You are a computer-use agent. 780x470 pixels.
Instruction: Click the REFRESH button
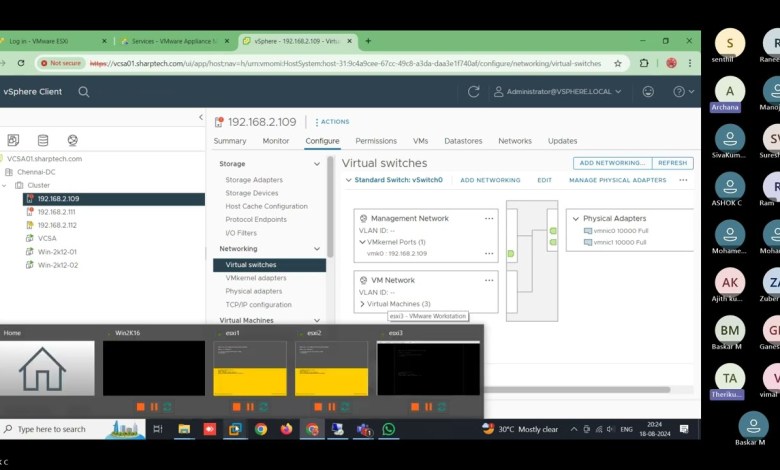click(x=673, y=163)
